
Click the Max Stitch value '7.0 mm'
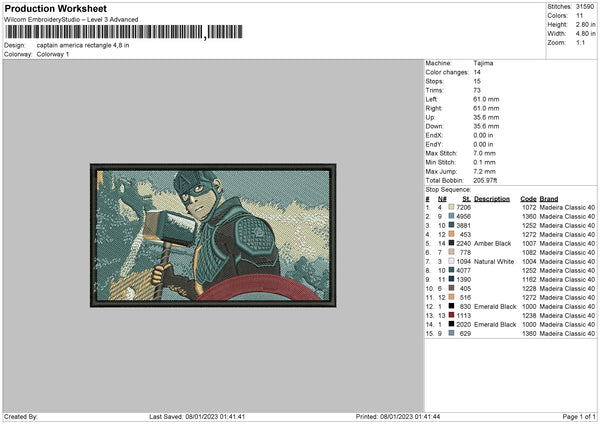click(484, 153)
